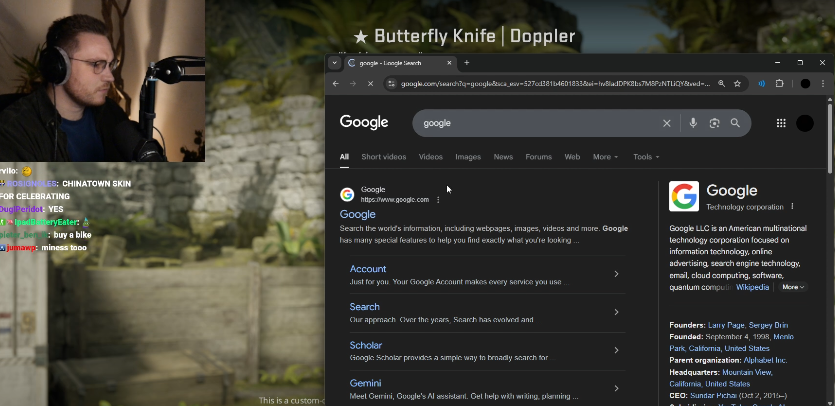The image size is (835, 406).
Task: Expand the More filters dropdown
Action: [x=605, y=157]
